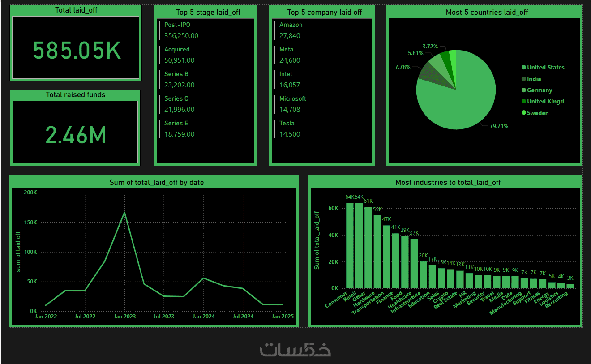Click the 23,202.00 stage value
Viewport: 591px width, 364px height.
pyautogui.click(x=180, y=85)
